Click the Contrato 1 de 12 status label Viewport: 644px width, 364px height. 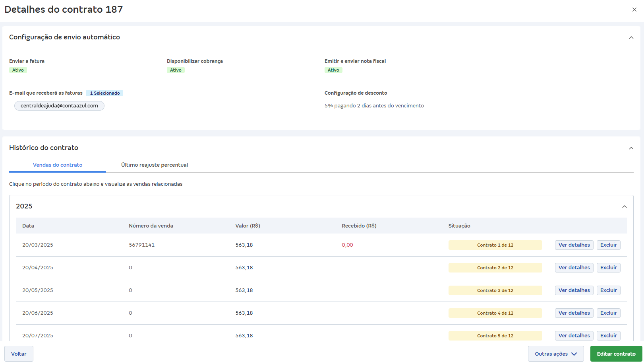[495, 245]
